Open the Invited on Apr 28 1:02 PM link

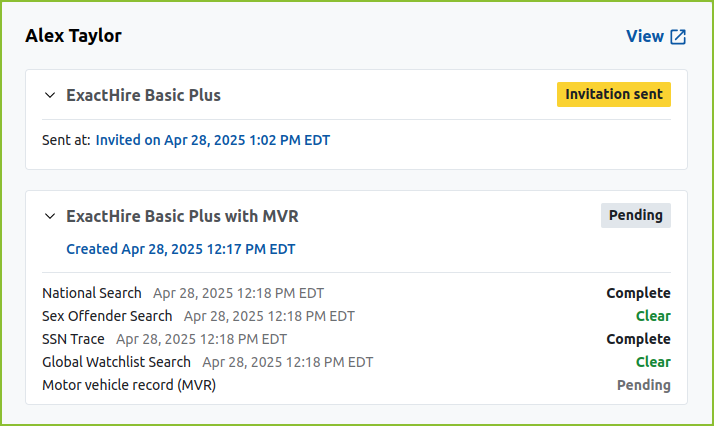pyautogui.click(x=212, y=140)
